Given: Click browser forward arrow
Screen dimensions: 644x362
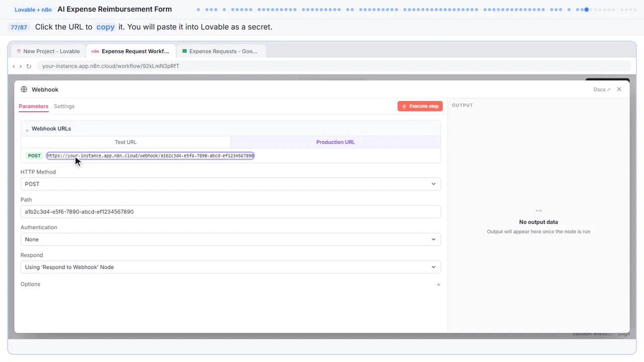Looking at the screenshot, I should (21, 66).
